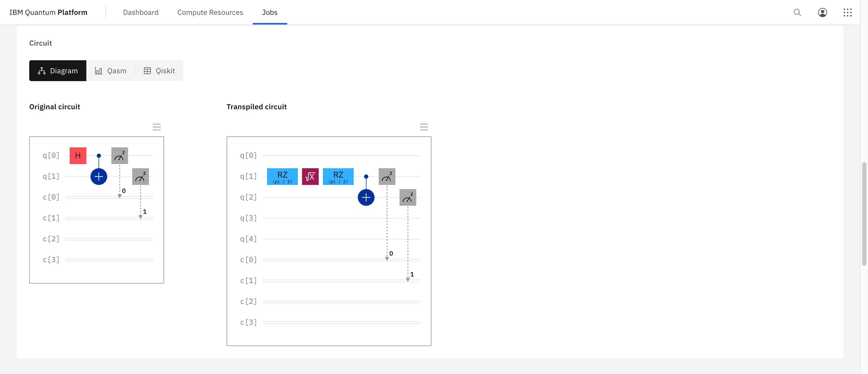Open the search icon in header

coord(797,13)
